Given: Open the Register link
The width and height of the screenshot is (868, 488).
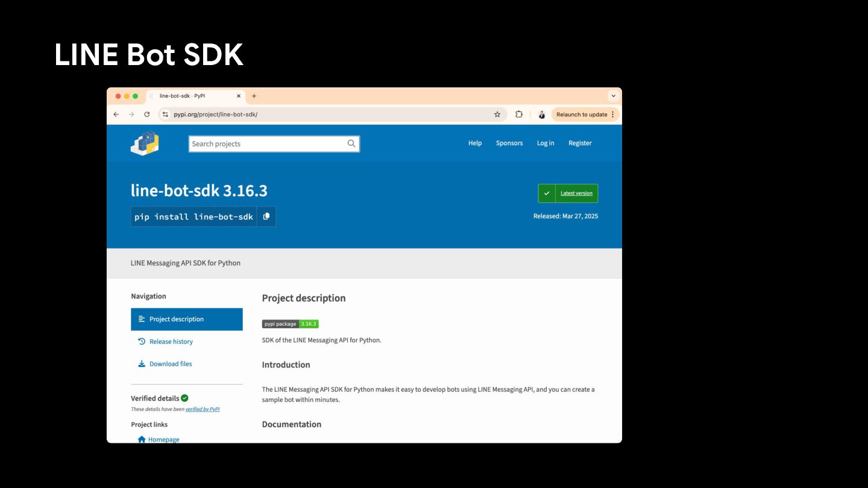Looking at the screenshot, I should (x=580, y=143).
